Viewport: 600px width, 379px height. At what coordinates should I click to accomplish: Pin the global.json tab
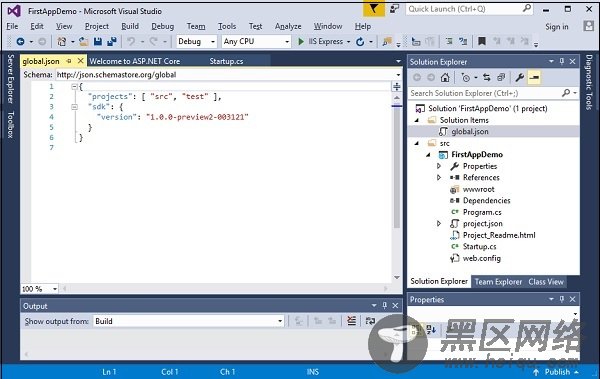point(69,61)
